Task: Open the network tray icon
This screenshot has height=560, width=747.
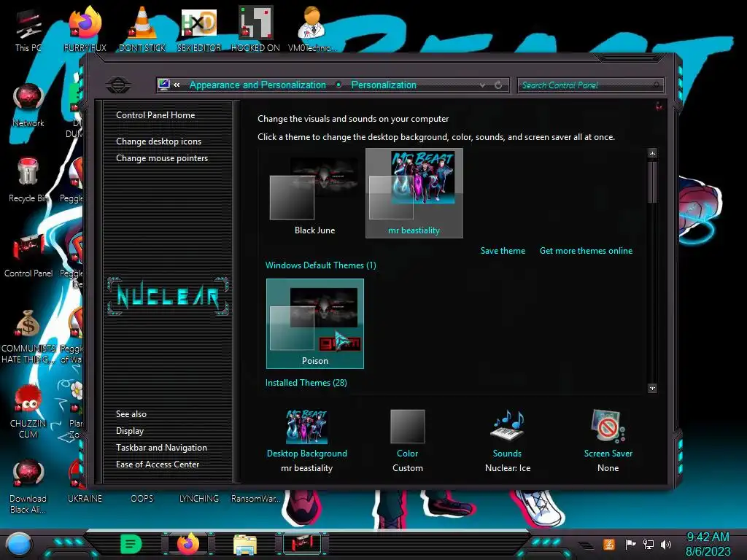Action: (648, 544)
